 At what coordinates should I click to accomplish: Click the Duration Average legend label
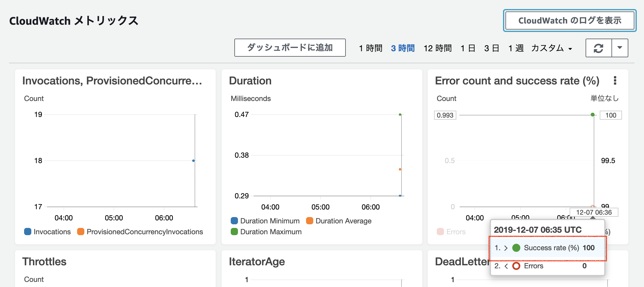click(x=343, y=221)
